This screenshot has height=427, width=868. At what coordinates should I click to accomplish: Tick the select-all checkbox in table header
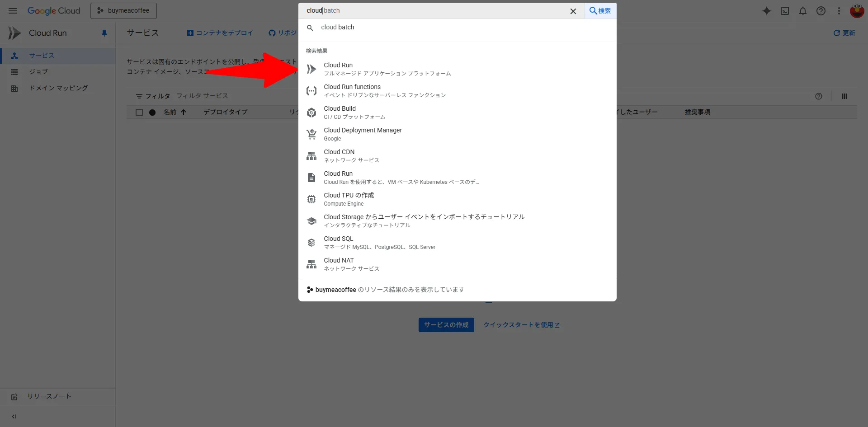pos(139,112)
